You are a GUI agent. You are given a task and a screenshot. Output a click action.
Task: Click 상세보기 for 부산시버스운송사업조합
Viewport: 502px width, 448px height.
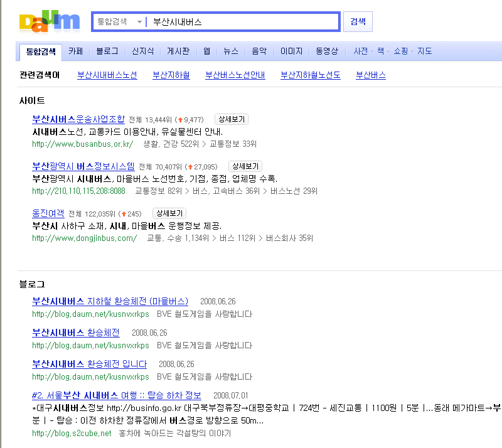[x=232, y=119]
